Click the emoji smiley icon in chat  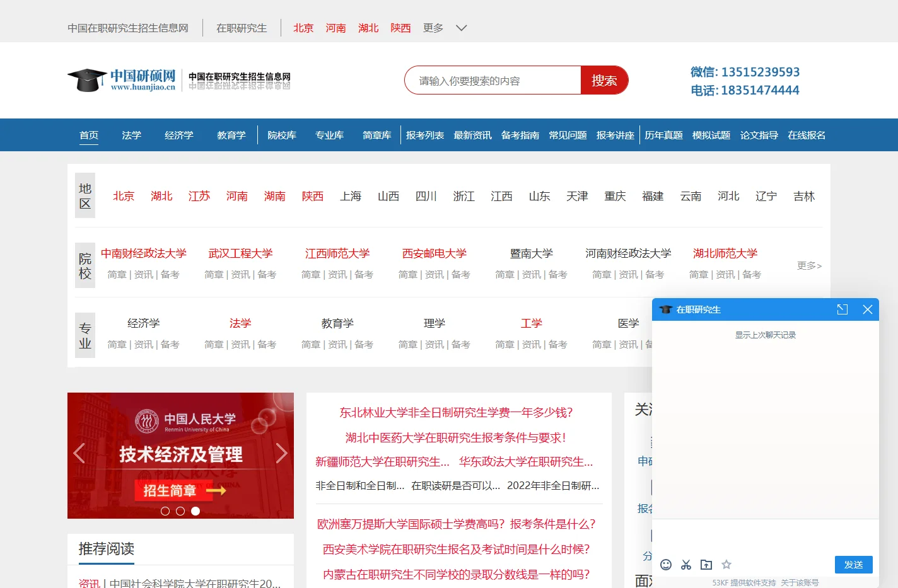(666, 565)
